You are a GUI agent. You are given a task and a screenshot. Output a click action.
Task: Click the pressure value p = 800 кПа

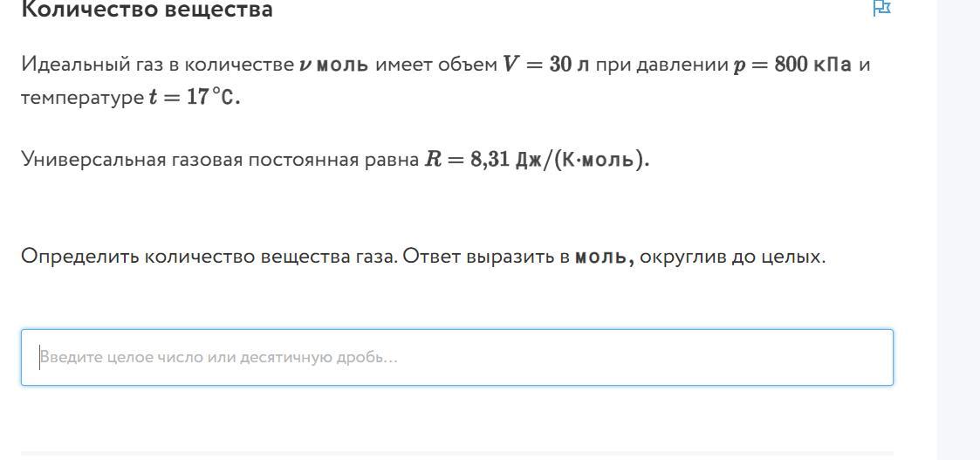click(x=792, y=65)
